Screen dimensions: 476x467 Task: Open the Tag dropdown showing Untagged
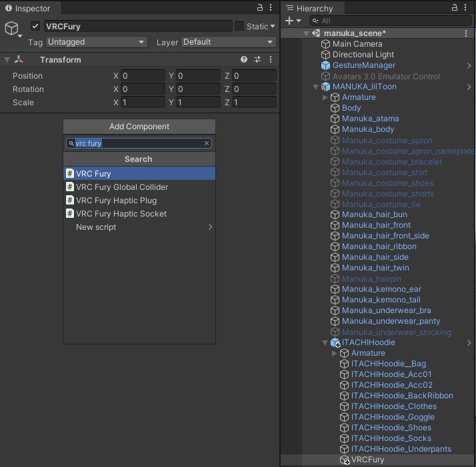tap(97, 42)
